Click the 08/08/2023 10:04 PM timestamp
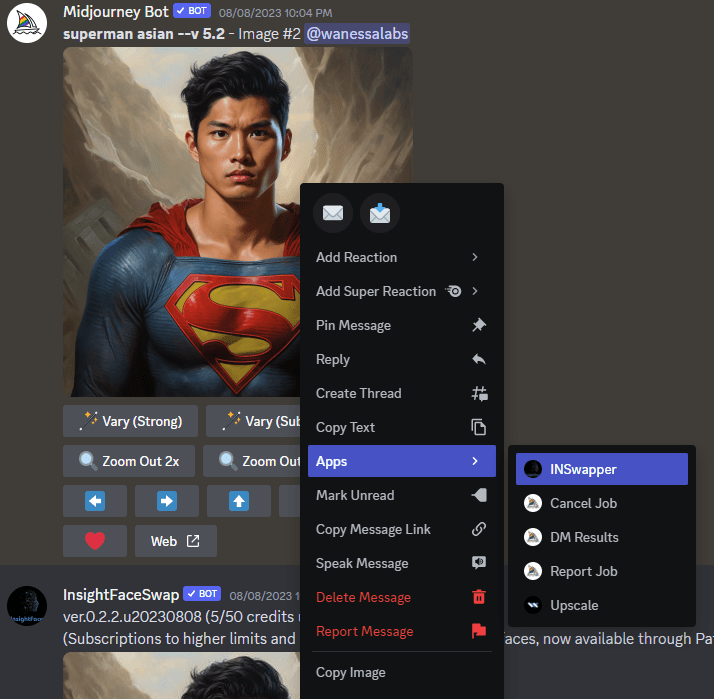The height and width of the screenshot is (699, 714). tap(275, 13)
